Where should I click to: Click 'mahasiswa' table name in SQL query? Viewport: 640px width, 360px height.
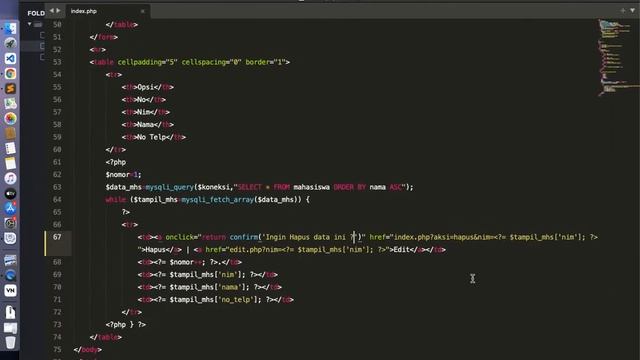pos(311,187)
